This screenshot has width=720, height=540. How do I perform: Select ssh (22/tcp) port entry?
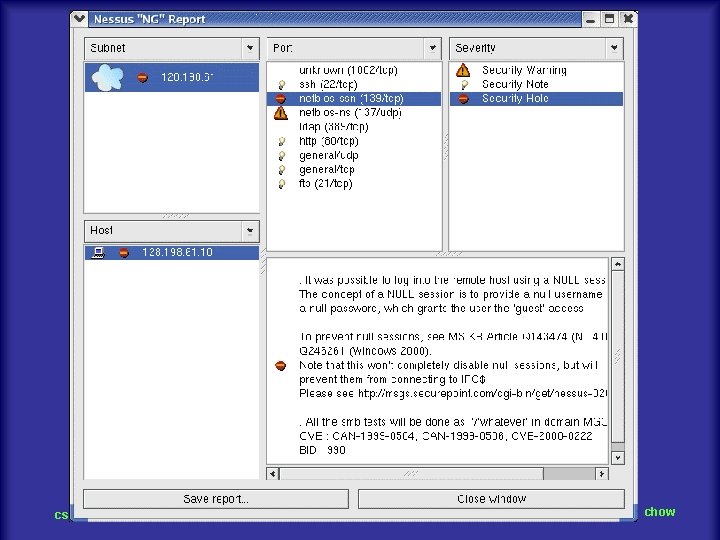(354, 84)
